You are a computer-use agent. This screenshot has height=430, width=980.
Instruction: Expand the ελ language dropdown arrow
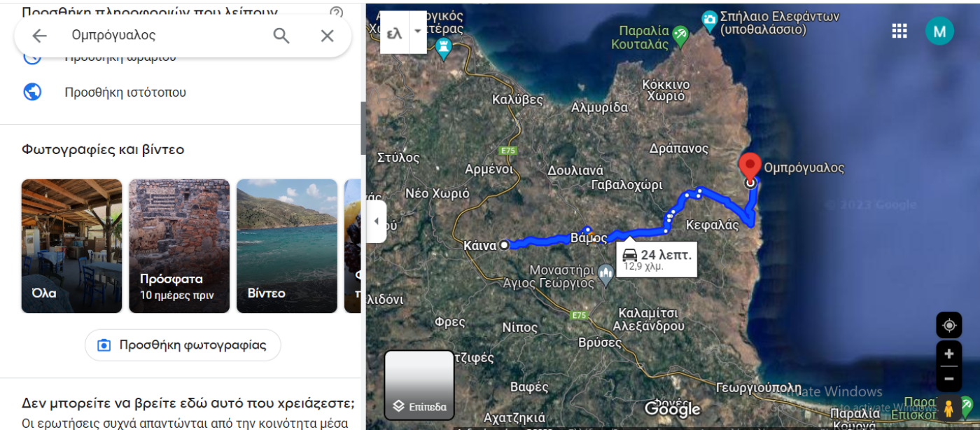(418, 32)
